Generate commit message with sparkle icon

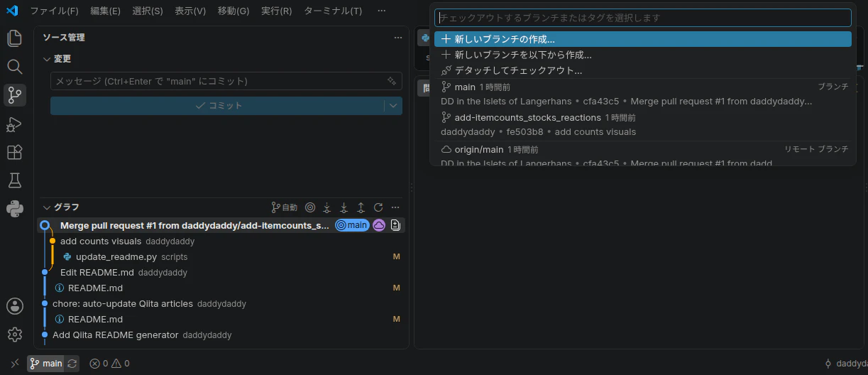coord(392,81)
